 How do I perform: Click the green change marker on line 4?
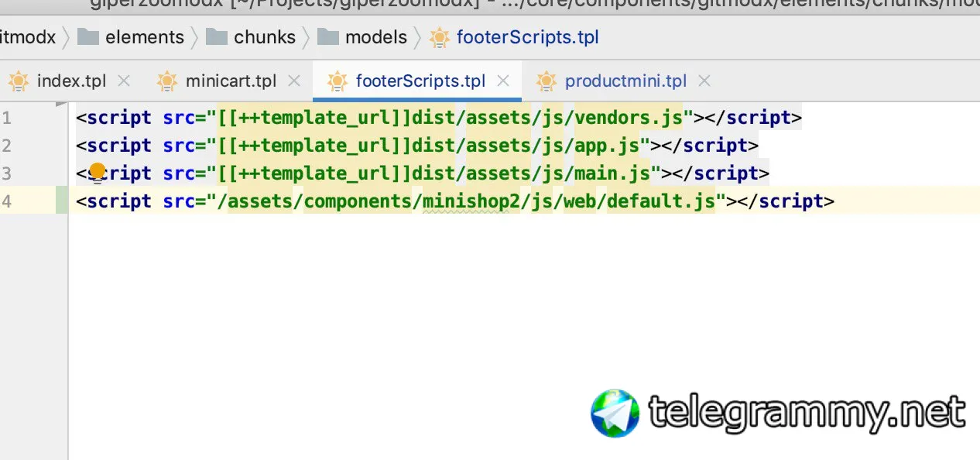(x=62, y=201)
